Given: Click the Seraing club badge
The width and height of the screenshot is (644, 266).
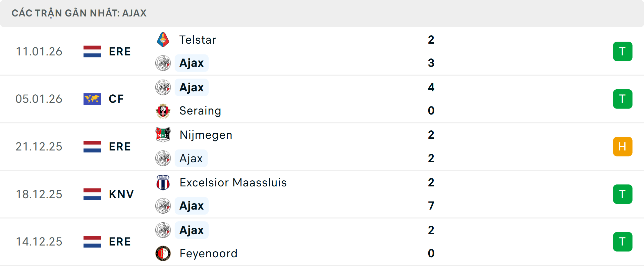Looking at the screenshot, I should (x=163, y=110).
